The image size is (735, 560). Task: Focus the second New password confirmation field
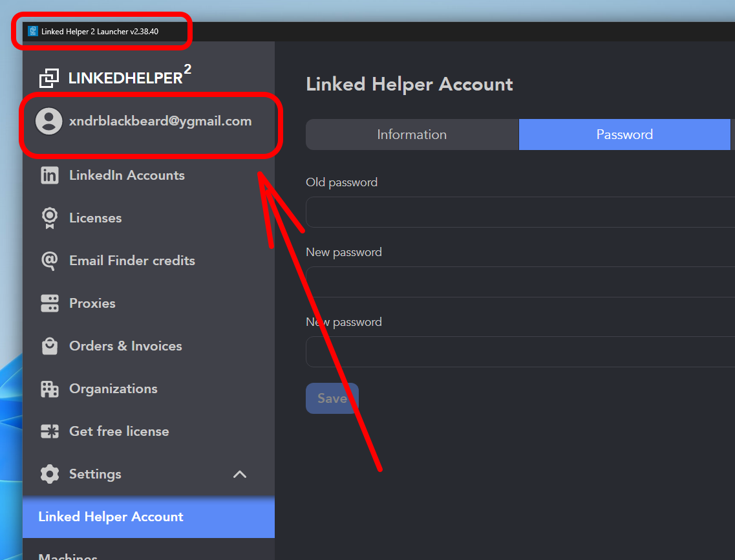click(x=520, y=352)
